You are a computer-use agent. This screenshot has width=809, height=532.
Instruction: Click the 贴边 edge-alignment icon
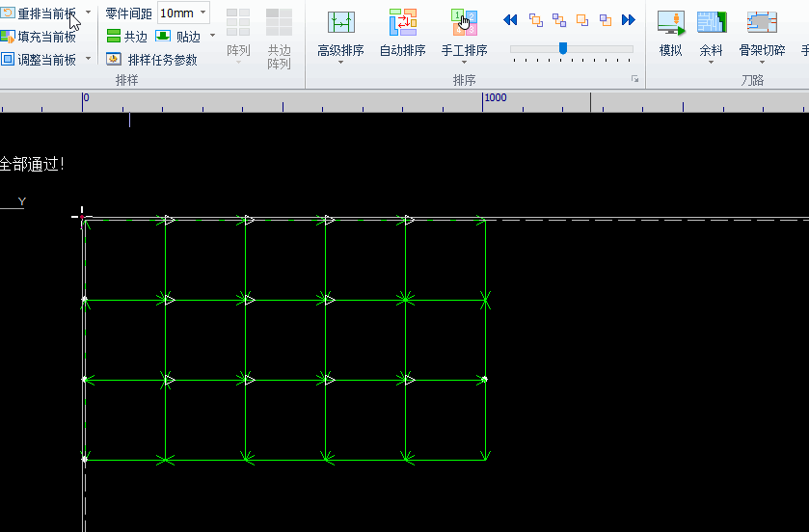163,37
